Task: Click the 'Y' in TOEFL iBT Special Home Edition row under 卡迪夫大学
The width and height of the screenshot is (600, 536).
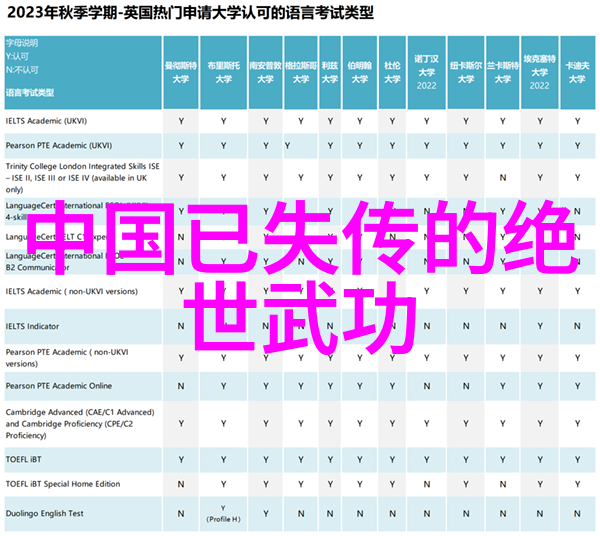Action: pyautogui.click(x=577, y=485)
